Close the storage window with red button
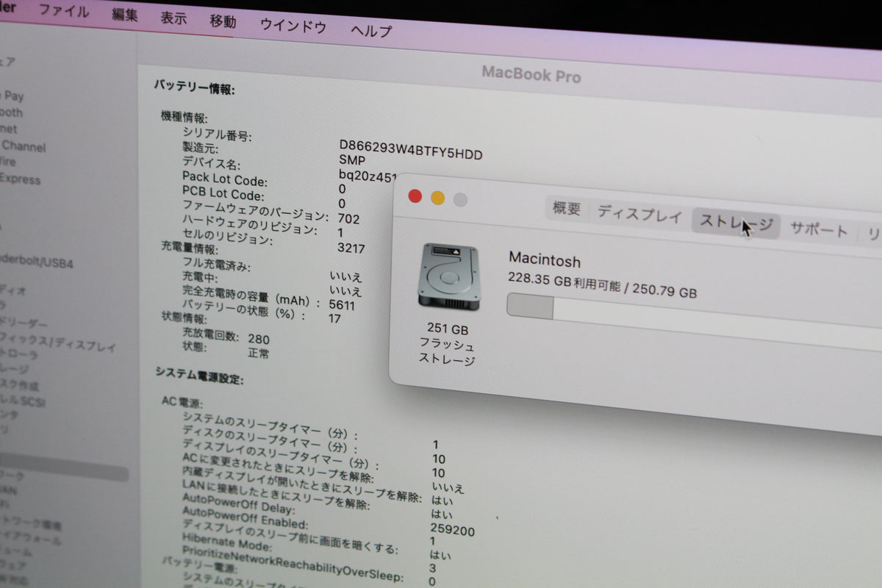The height and width of the screenshot is (588, 882). (x=415, y=196)
